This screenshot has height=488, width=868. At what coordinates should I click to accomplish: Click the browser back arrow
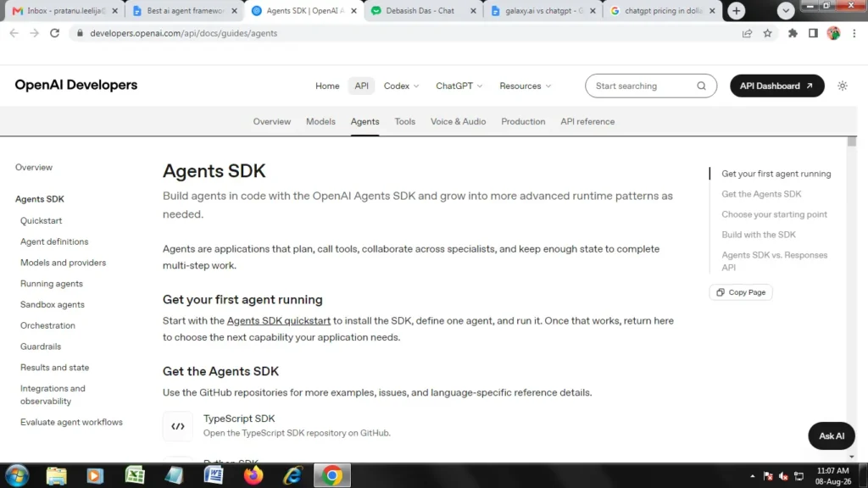coord(14,33)
